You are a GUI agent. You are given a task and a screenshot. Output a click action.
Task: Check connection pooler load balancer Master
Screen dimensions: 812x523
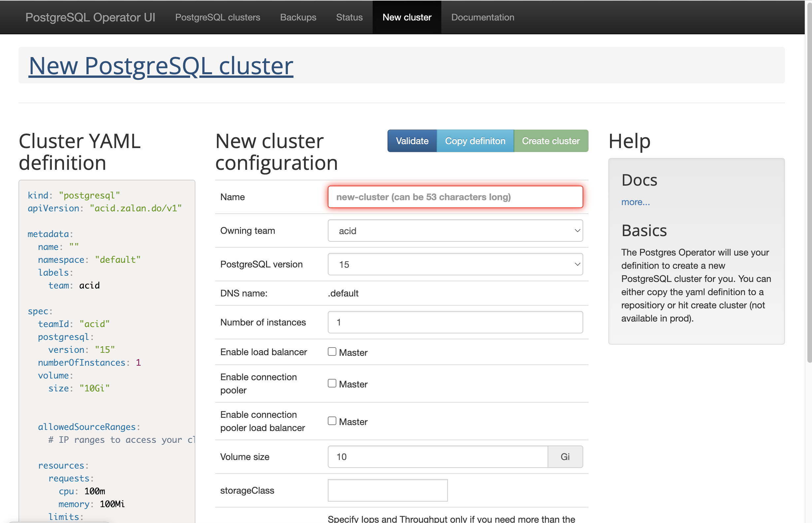[332, 421]
